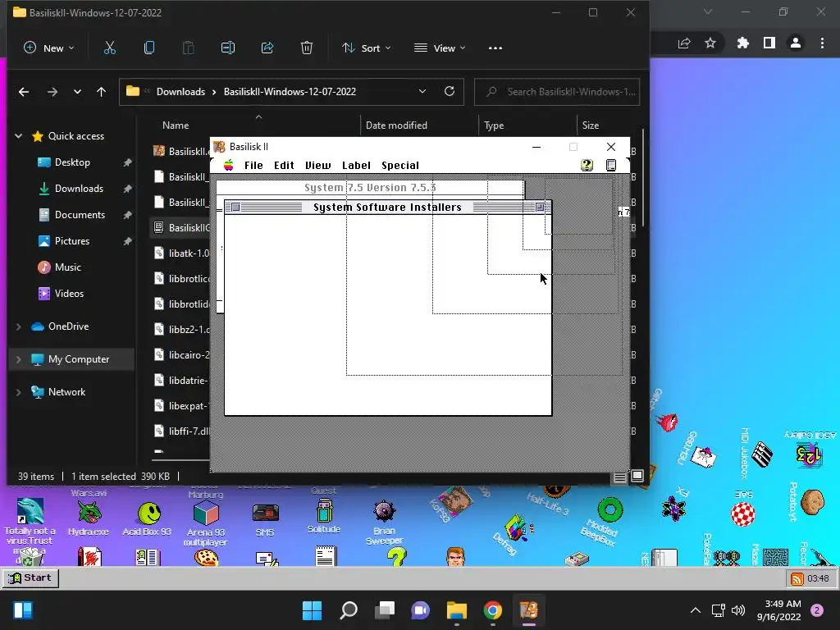Switch File Explorer to details view icon

click(x=620, y=477)
